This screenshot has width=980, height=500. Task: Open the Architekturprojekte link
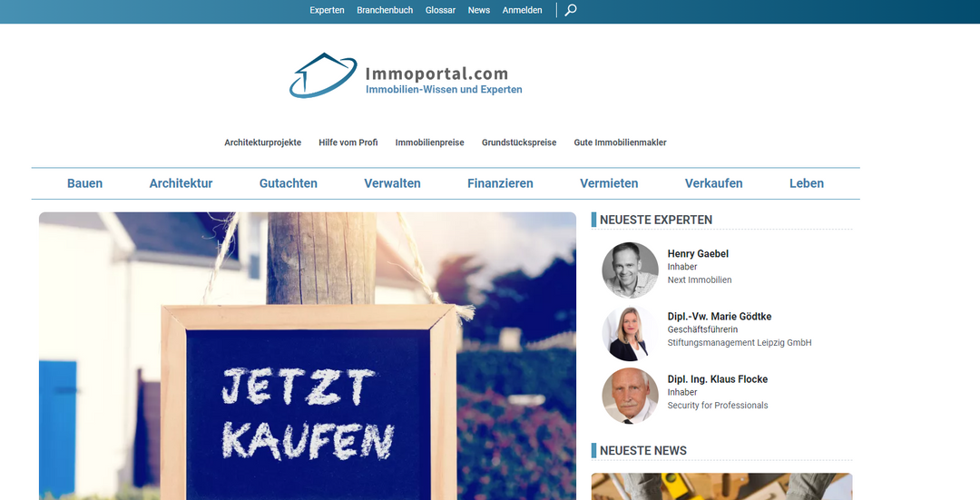point(262,142)
